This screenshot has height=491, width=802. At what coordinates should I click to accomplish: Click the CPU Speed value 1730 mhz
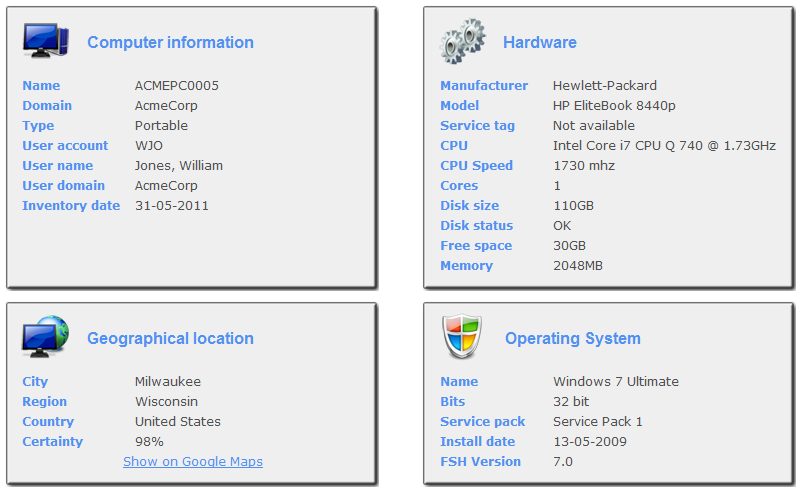click(584, 166)
